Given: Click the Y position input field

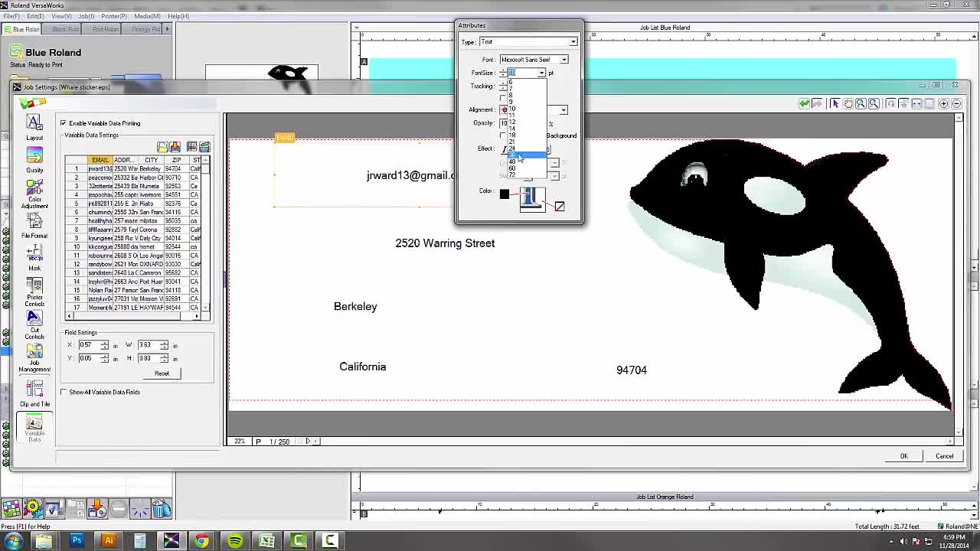Looking at the screenshot, I should pos(89,358).
